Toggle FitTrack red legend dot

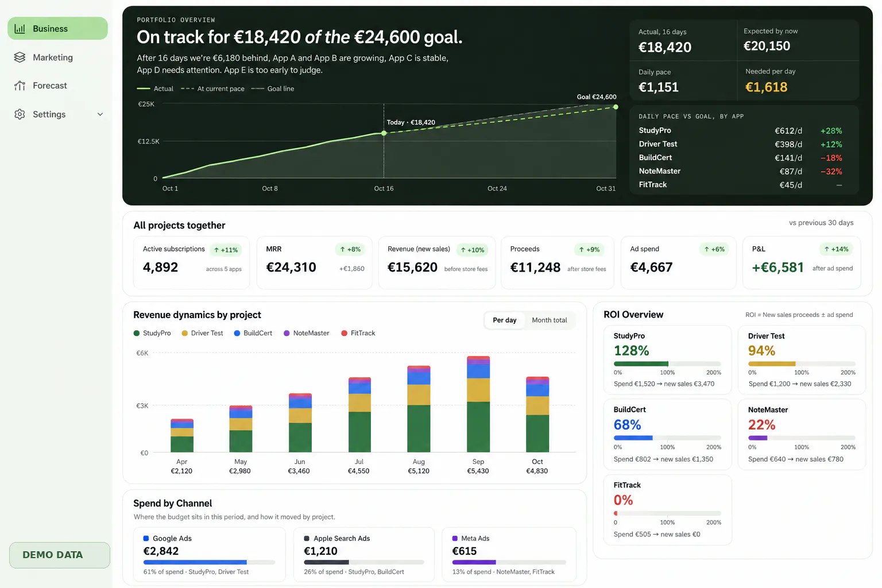click(345, 333)
